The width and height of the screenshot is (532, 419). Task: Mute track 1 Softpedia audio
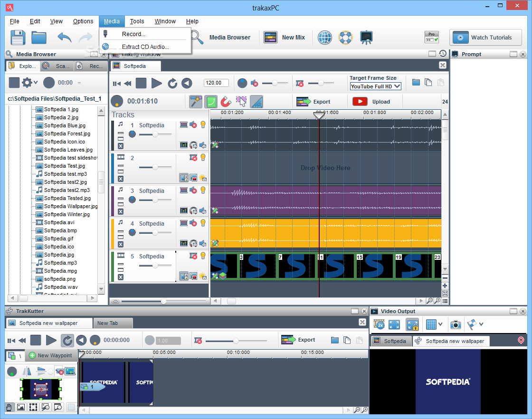[193, 125]
